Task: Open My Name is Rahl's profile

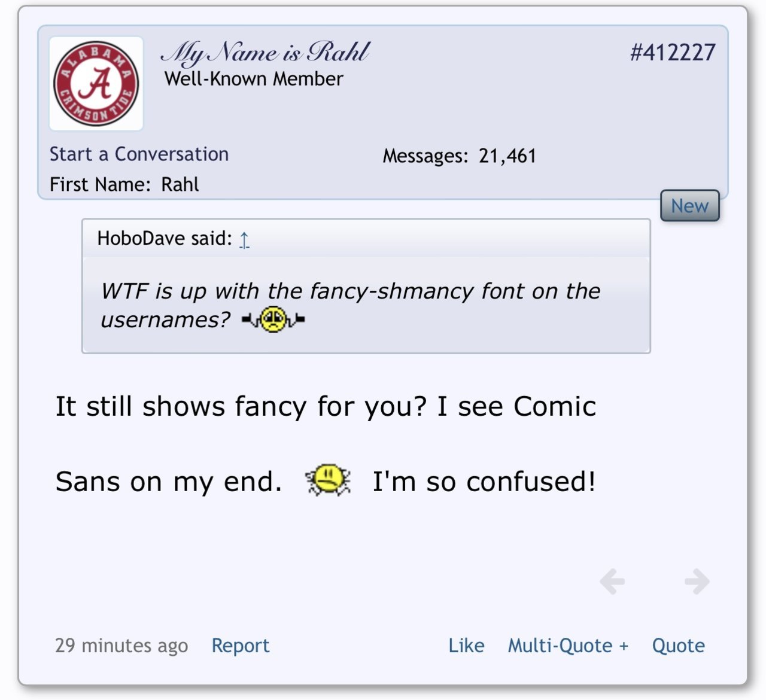Action: coord(266,53)
